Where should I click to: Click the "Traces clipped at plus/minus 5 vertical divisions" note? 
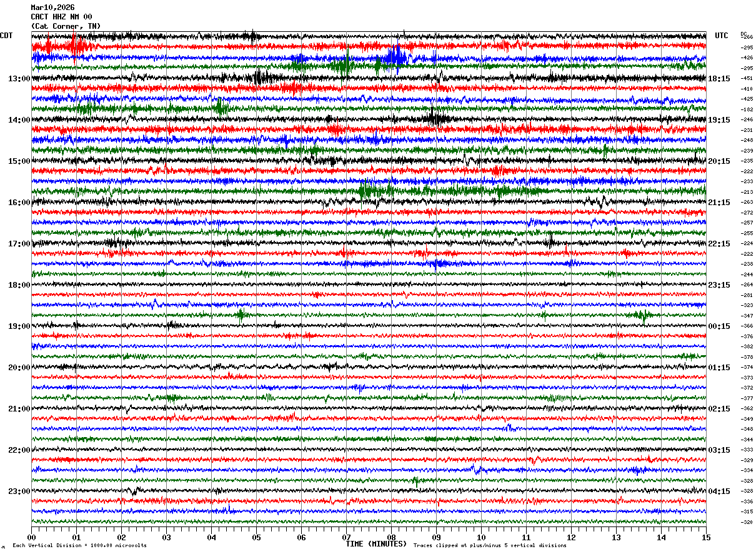coord(490,546)
